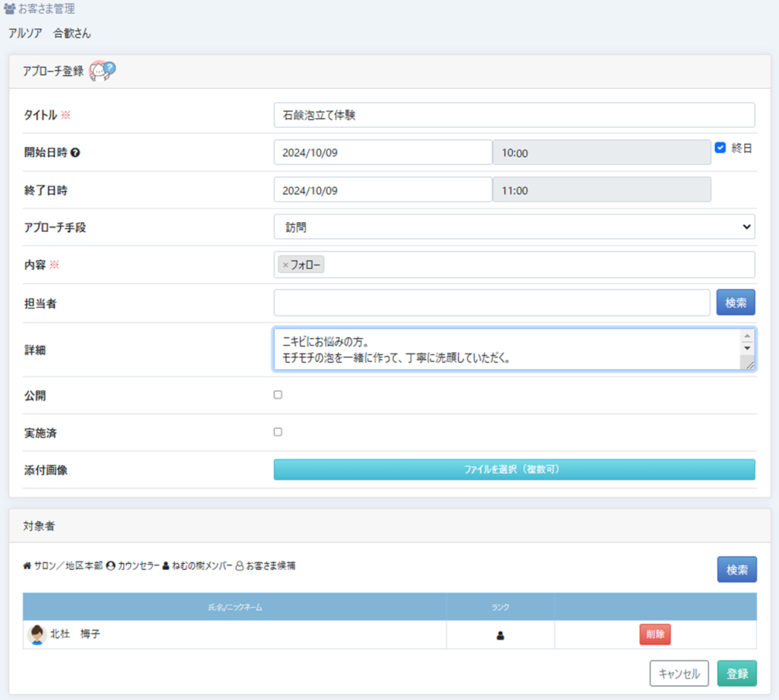
Task: Click the cat mascot help icon
Action: [x=102, y=72]
